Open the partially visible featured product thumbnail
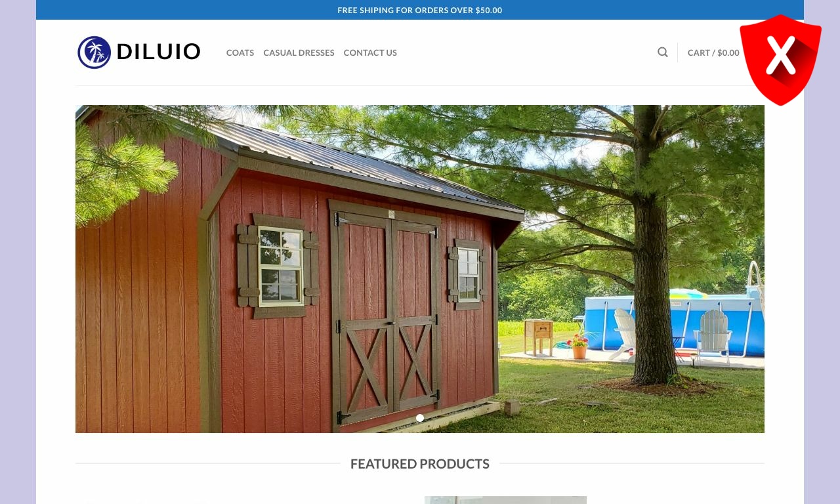Image resolution: width=840 pixels, height=504 pixels. 505,500
